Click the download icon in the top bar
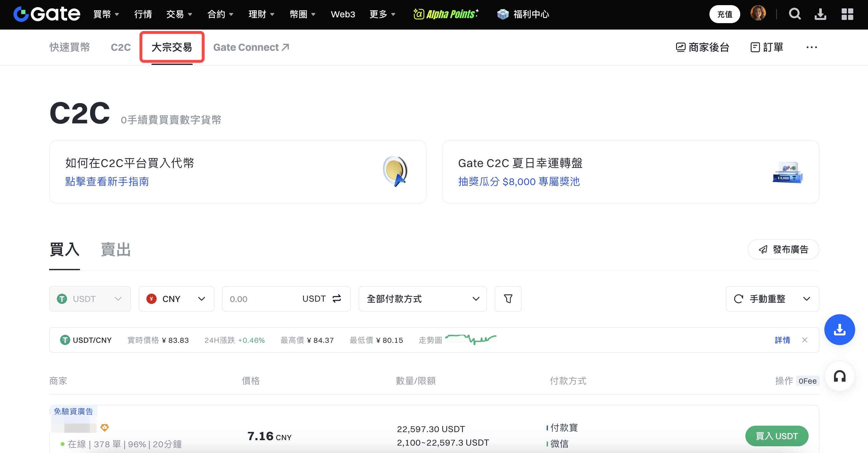 click(820, 14)
